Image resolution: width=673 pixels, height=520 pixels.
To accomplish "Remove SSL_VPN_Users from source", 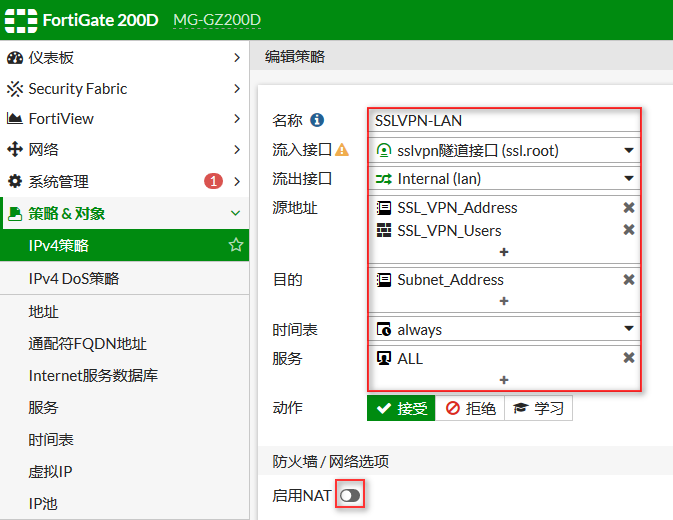I will pos(629,230).
